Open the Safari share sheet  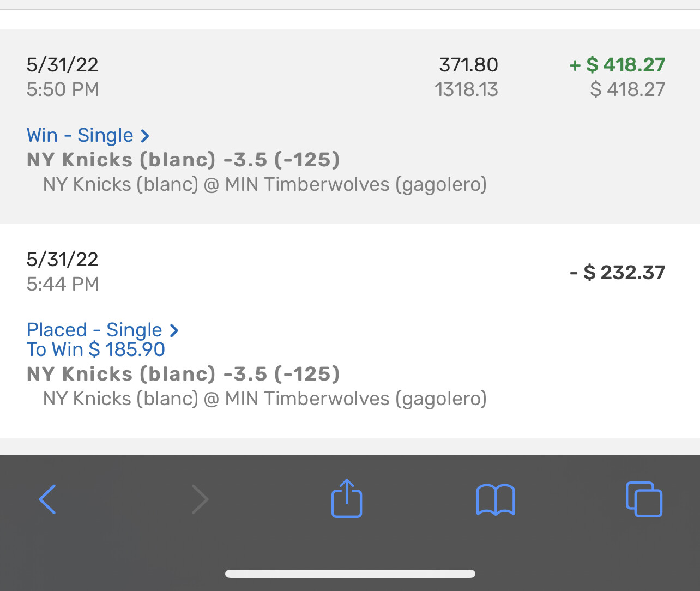(347, 498)
